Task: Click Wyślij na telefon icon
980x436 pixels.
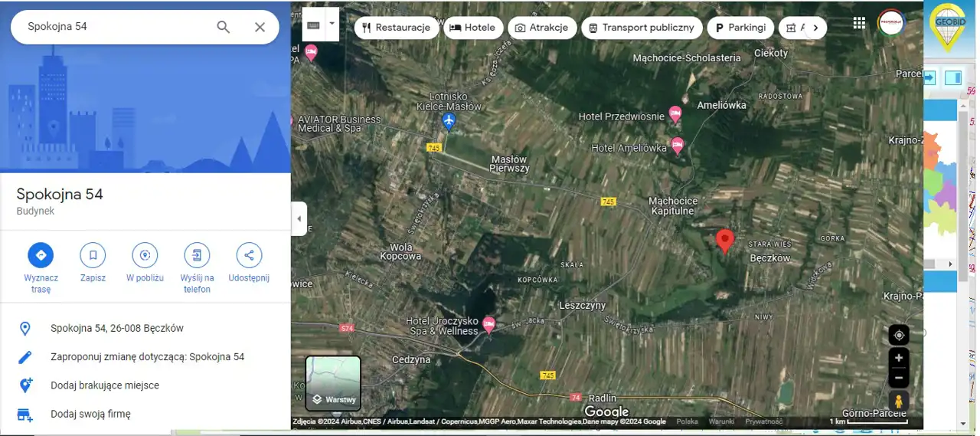Action: point(197,255)
